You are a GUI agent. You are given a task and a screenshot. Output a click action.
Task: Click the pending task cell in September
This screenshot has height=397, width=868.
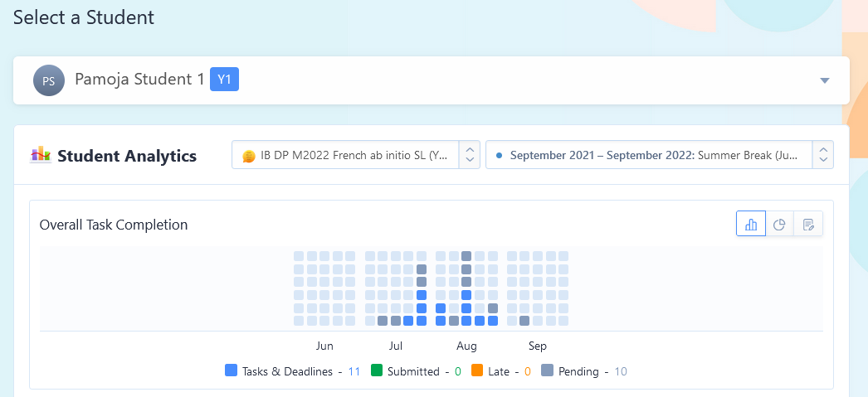pos(524,321)
